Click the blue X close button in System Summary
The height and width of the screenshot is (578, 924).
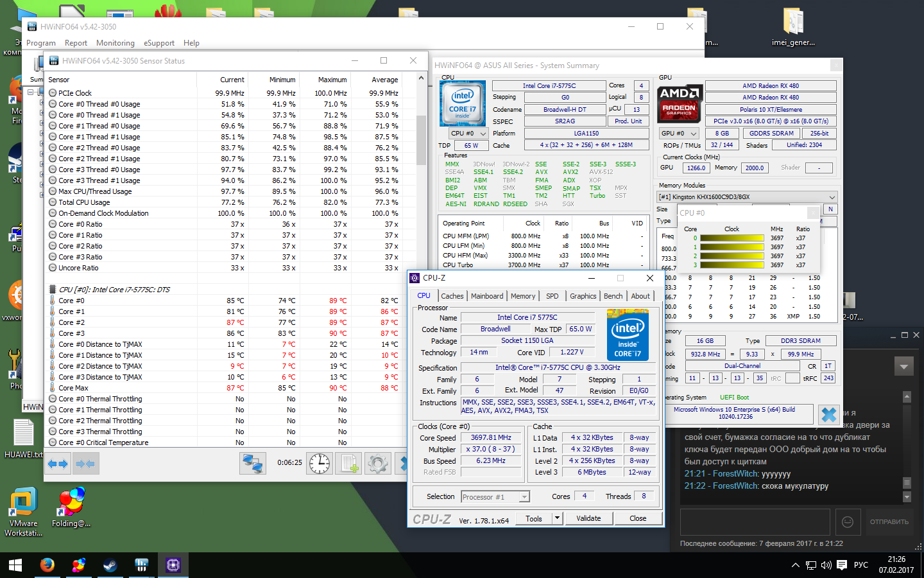[x=829, y=414]
